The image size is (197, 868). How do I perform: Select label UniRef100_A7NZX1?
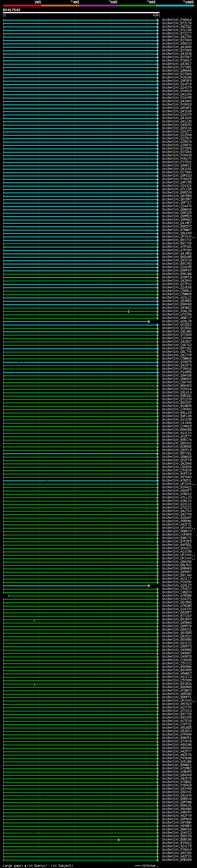(x=177, y=481)
